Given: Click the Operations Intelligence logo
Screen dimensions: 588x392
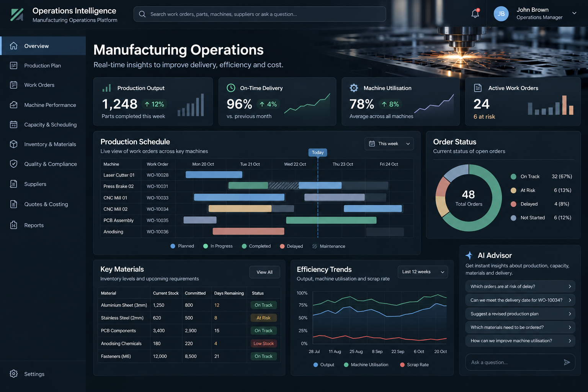Looking at the screenshot, I should pos(17,15).
